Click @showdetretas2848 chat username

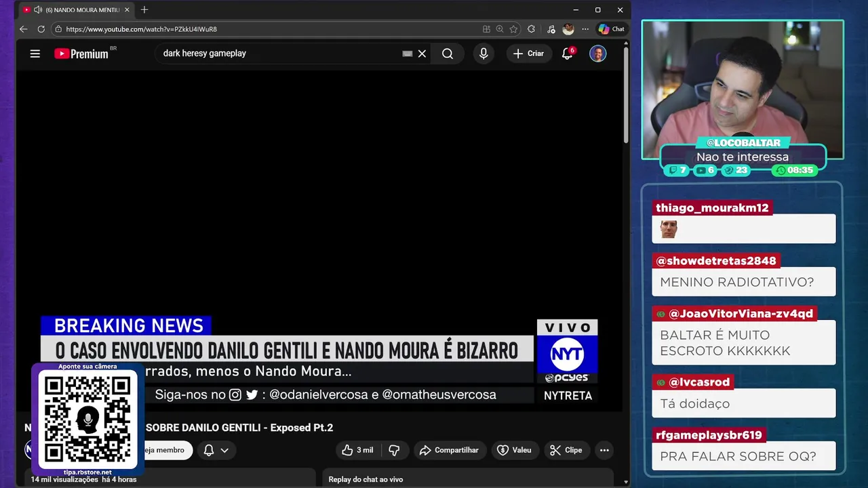[716, 261]
